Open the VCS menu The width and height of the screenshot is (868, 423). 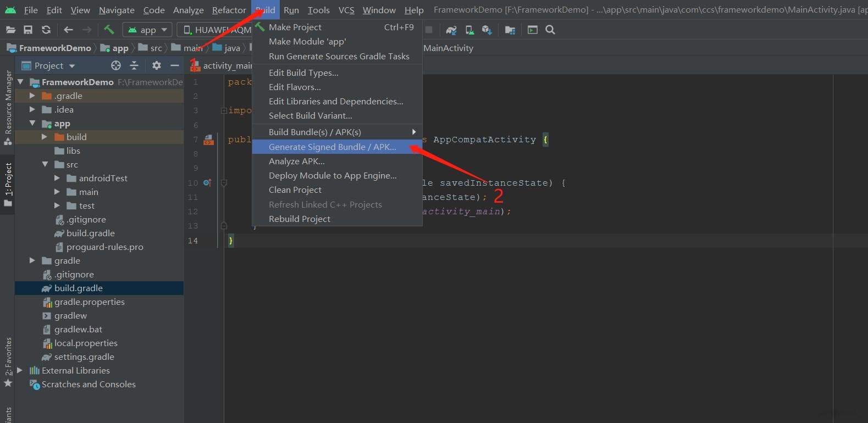[x=346, y=10]
